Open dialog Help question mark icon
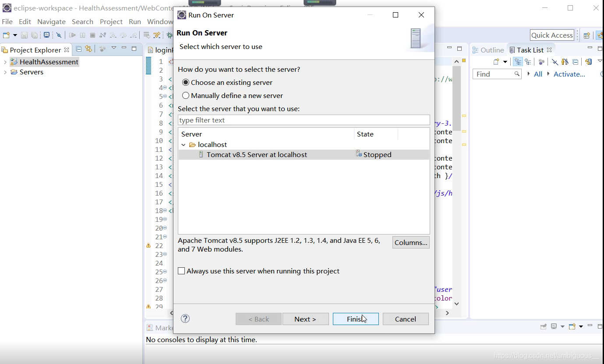The height and width of the screenshot is (364, 604). coord(185,318)
